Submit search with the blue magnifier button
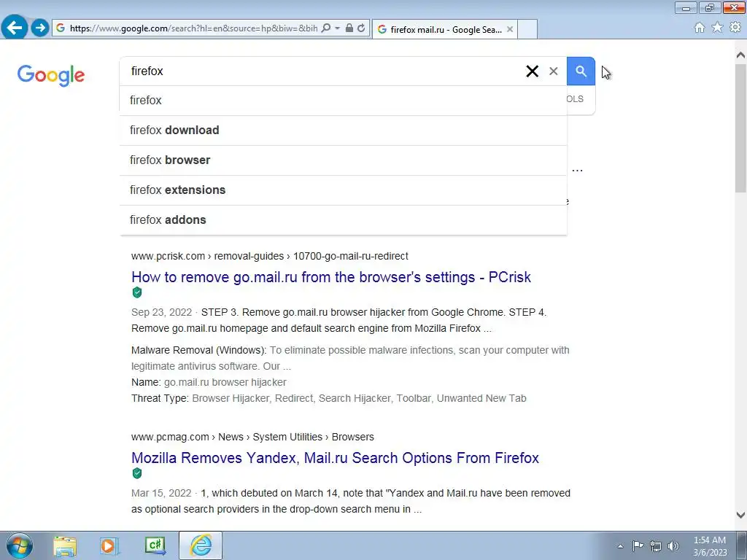747x560 pixels. pos(581,71)
